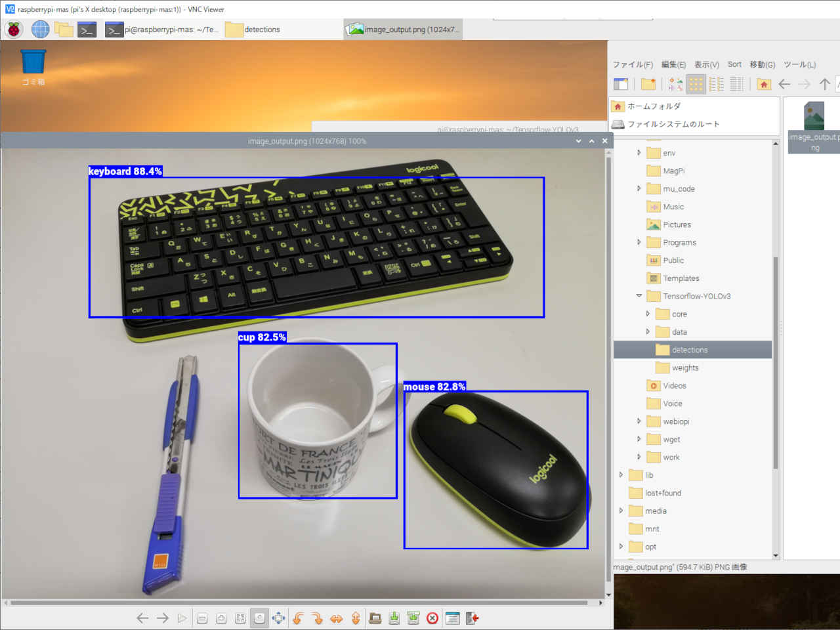Screen dimensions: 840x630
Task: Expand the env folder
Action: pos(639,152)
